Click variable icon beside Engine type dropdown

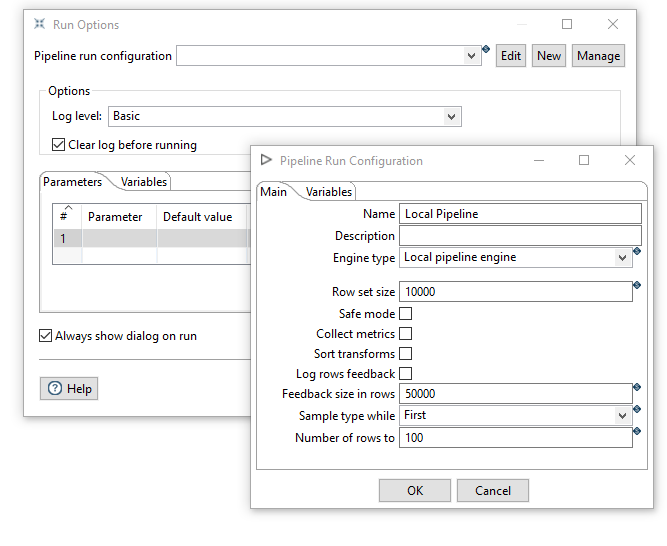pos(637,251)
